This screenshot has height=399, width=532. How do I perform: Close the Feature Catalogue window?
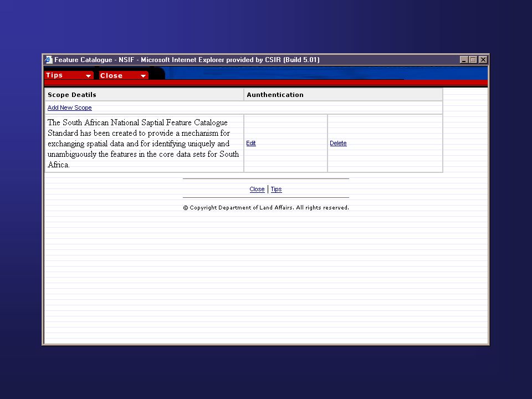[483, 60]
